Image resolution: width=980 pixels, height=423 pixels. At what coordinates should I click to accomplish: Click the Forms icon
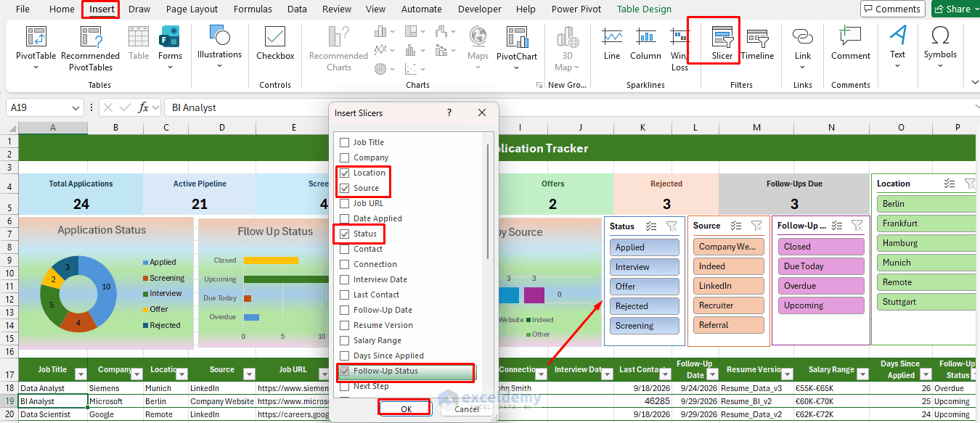pyautogui.click(x=170, y=37)
